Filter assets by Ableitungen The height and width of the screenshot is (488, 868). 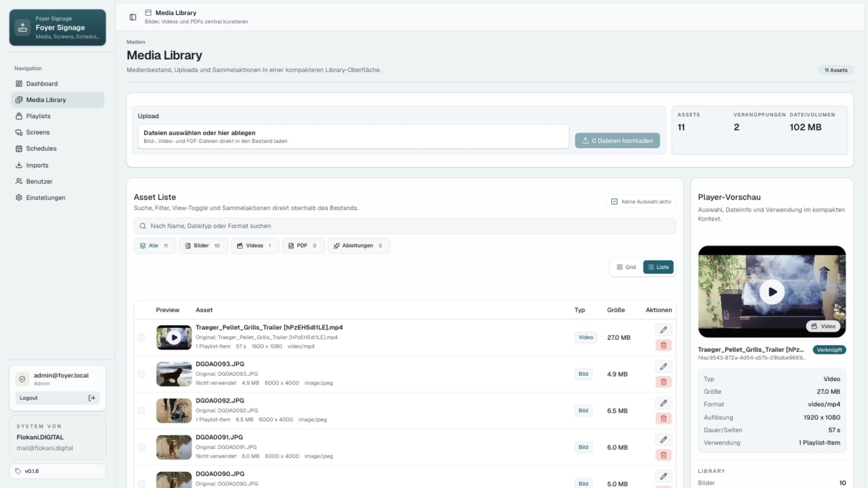(x=359, y=246)
